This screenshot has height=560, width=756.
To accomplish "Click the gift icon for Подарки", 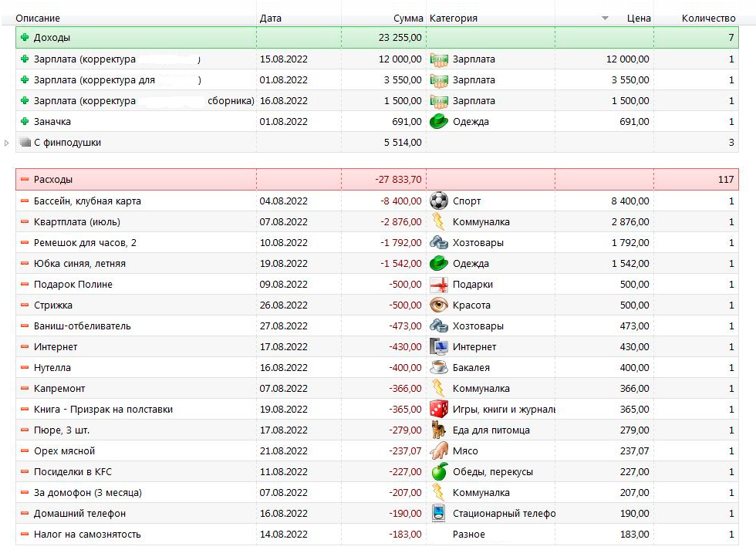I will click(x=439, y=285).
